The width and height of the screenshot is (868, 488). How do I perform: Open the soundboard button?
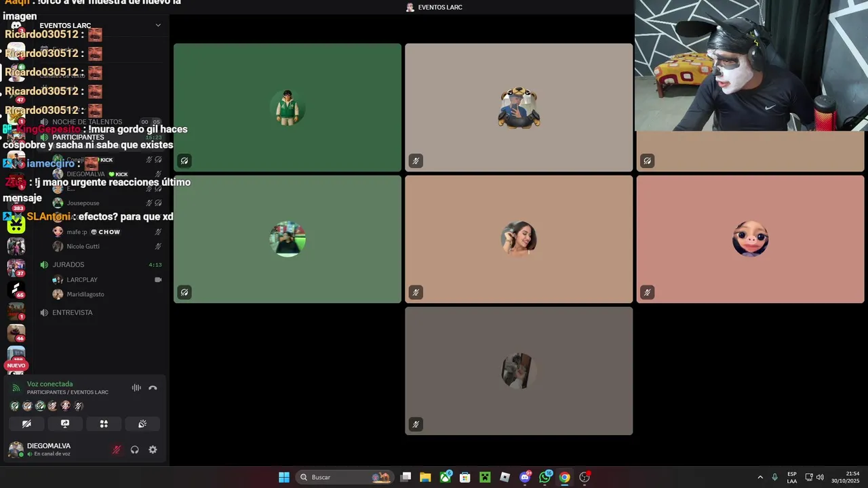pyautogui.click(x=142, y=424)
